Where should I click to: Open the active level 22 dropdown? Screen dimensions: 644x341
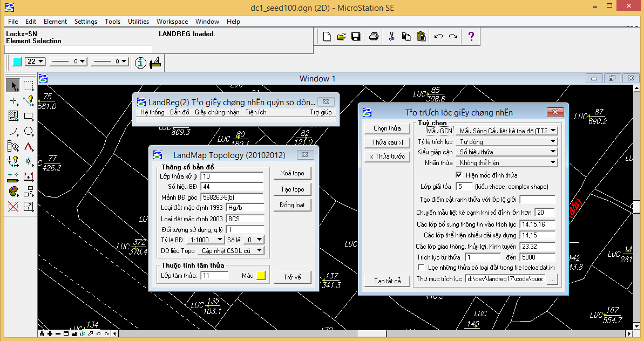click(x=35, y=62)
